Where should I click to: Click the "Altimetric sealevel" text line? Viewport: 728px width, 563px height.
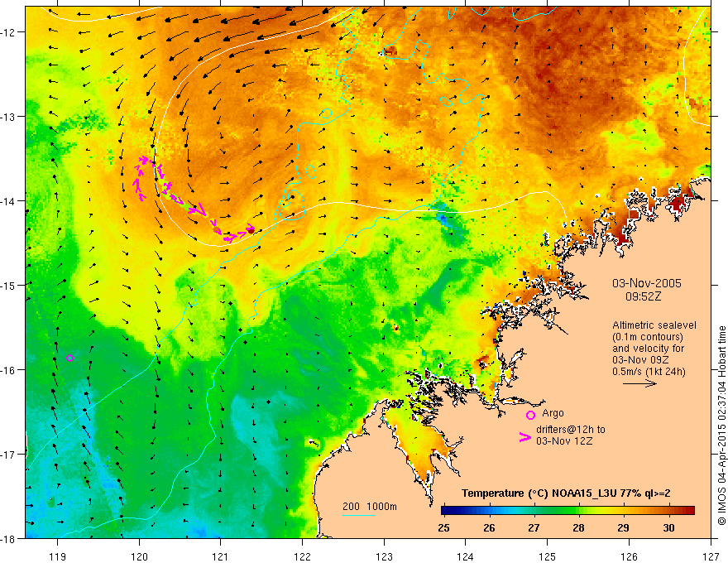(654, 325)
